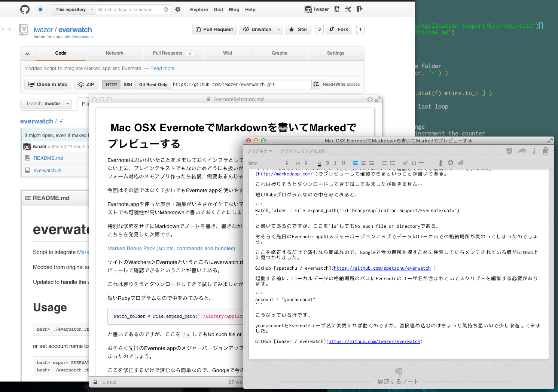
Task: Copy the clone URL to the clipboard
Action: [316, 85]
